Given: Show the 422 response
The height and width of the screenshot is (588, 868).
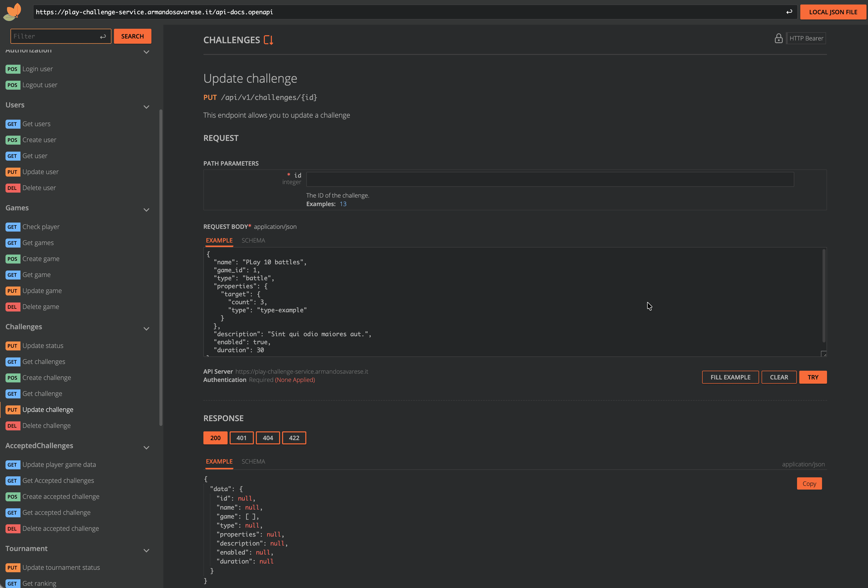Looking at the screenshot, I should coord(294,438).
